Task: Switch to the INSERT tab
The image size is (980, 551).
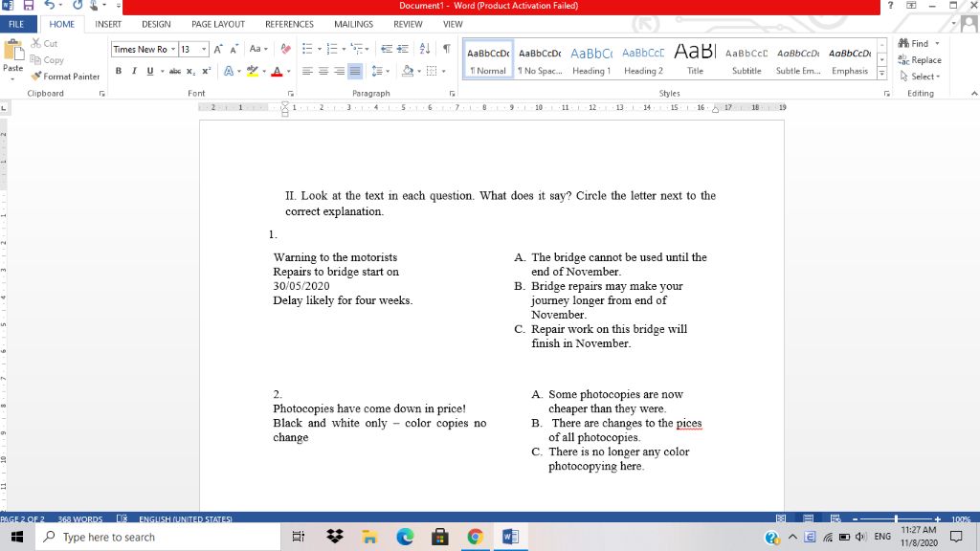Action: tap(108, 24)
